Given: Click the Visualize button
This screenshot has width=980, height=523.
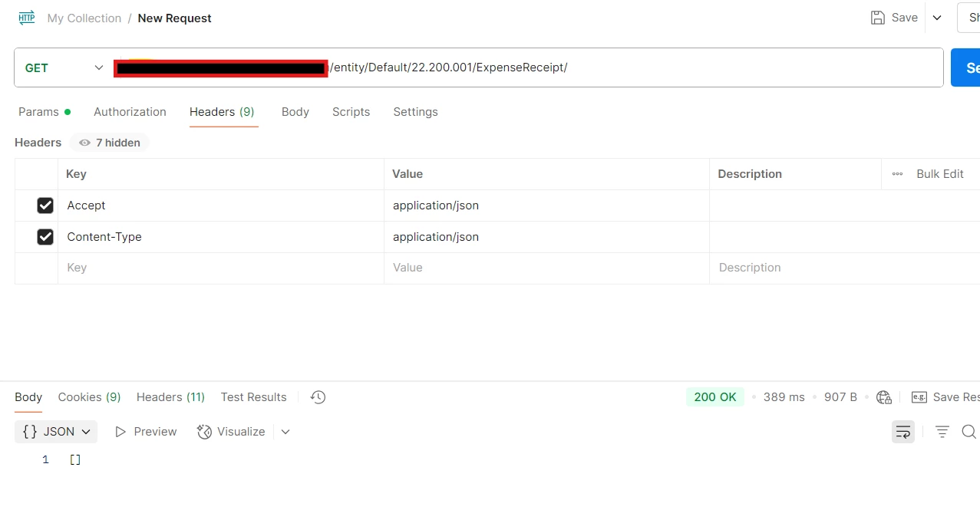Looking at the screenshot, I should point(231,432).
